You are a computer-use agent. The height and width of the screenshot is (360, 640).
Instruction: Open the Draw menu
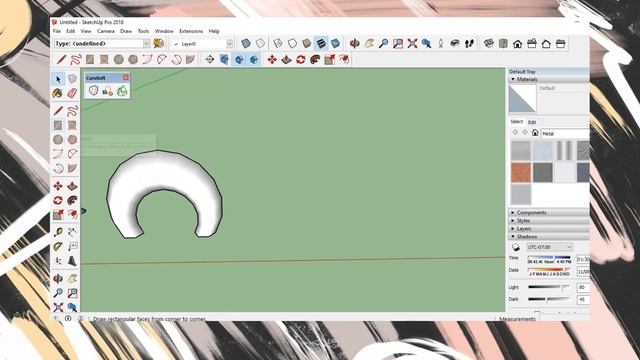pyautogui.click(x=126, y=31)
